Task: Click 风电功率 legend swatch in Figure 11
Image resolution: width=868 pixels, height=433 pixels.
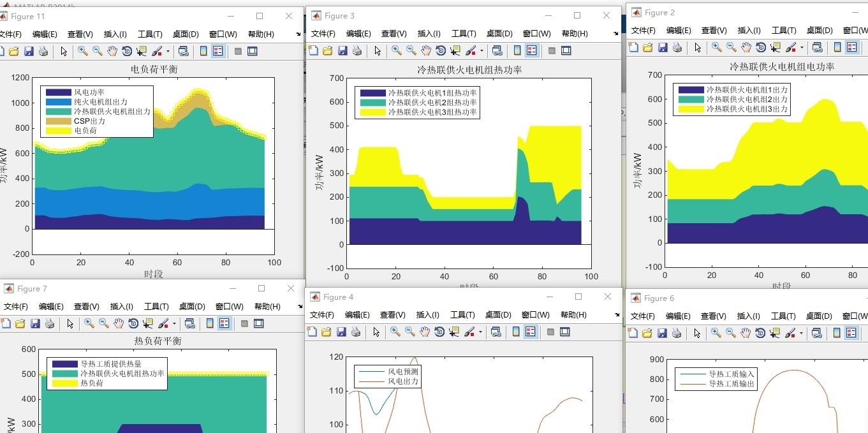Action: (x=58, y=92)
